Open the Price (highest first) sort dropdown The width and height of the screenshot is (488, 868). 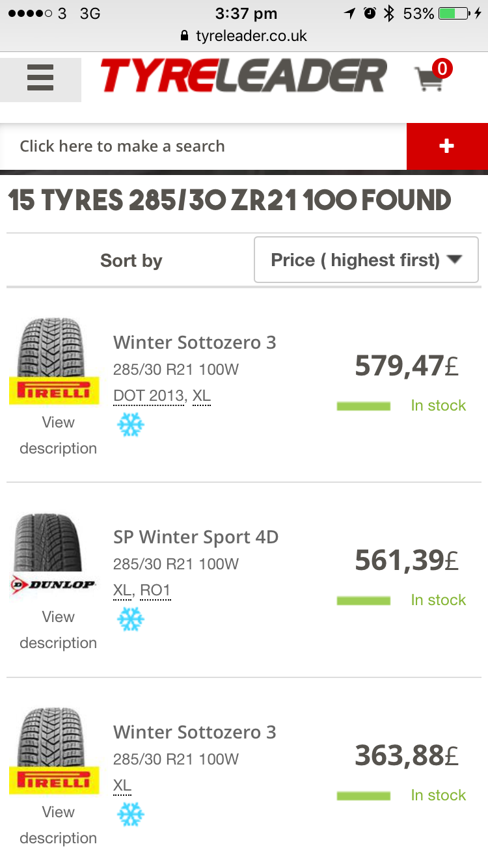click(366, 260)
